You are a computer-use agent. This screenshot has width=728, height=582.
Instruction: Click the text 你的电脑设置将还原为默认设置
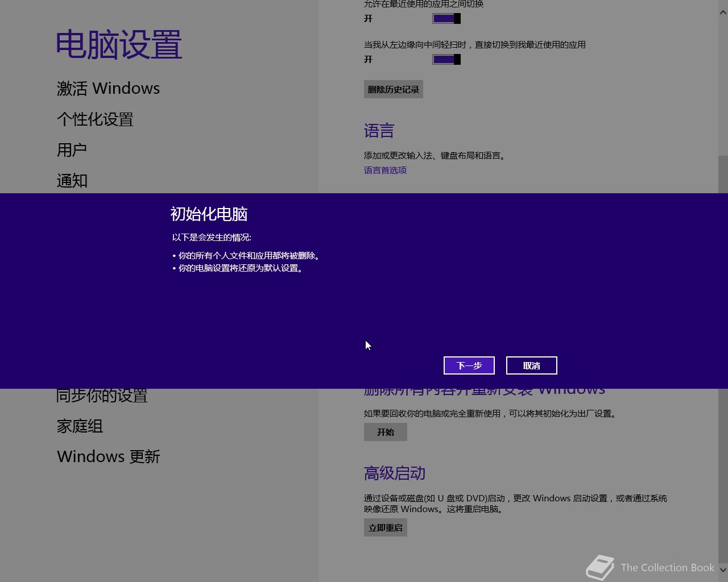(x=241, y=268)
